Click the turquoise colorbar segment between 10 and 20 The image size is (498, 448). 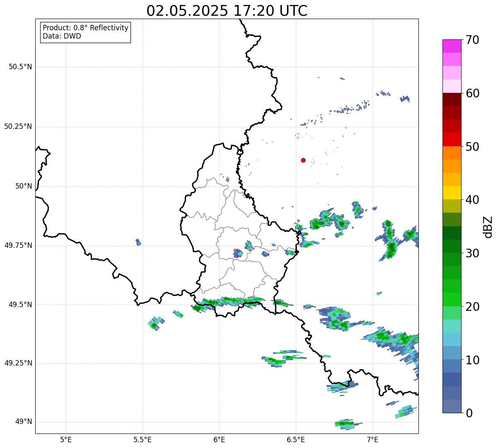[x=452, y=326]
